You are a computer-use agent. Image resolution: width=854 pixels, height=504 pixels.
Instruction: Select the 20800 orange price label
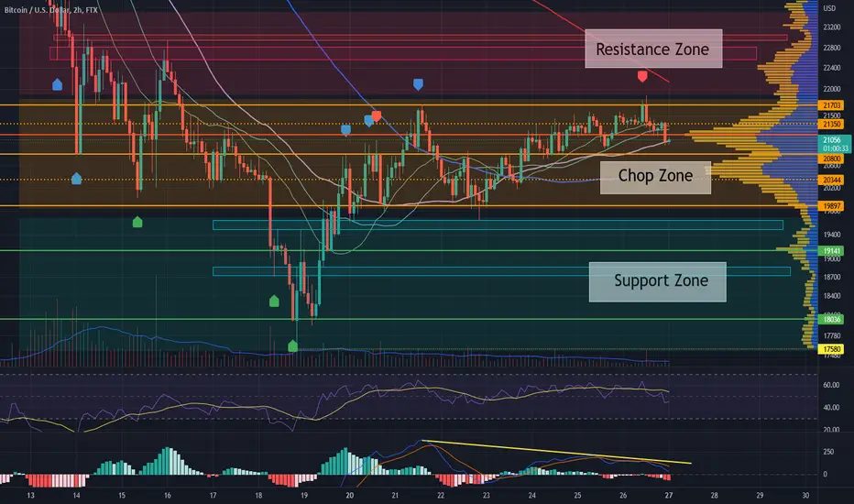(831, 159)
